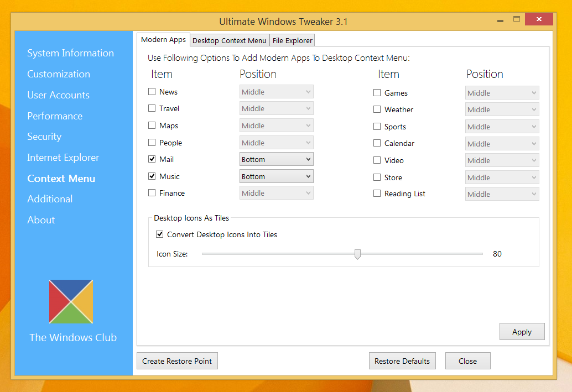The height and width of the screenshot is (392, 572).
Task: Open the File Explorer tab
Action: click(x=292, y=40)
